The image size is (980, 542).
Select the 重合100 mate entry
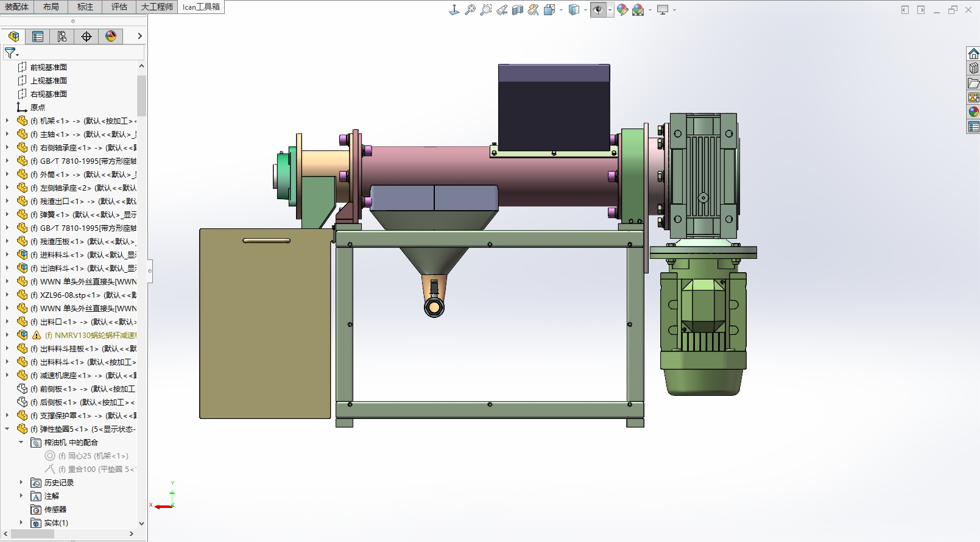point(90,469)
